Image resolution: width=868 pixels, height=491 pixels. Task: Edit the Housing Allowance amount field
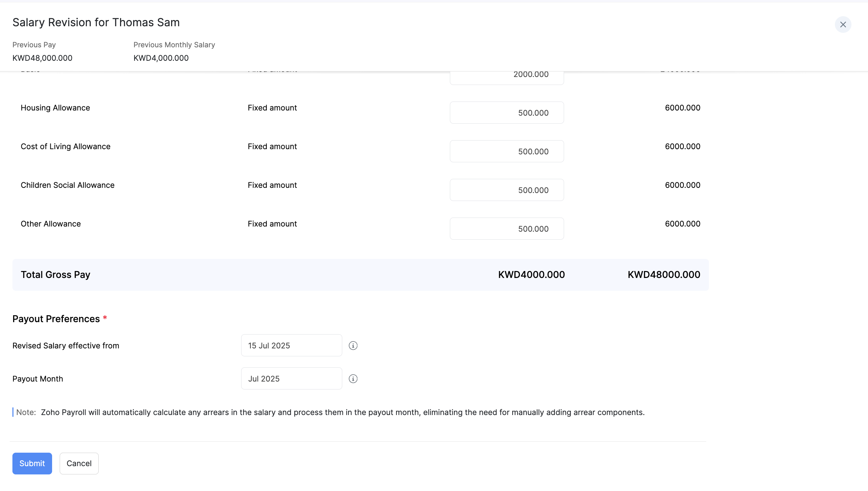click(506, 113)
